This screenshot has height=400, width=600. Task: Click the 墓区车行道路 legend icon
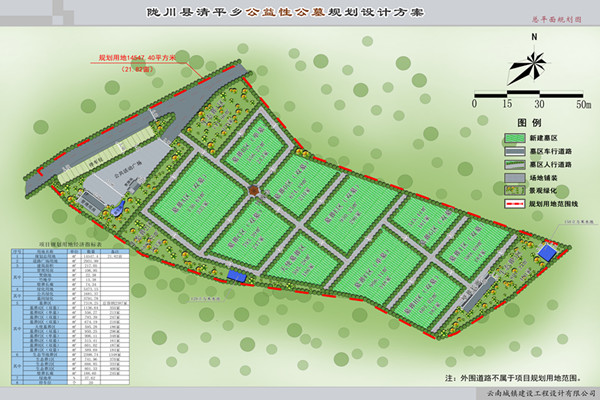[515, 152]
